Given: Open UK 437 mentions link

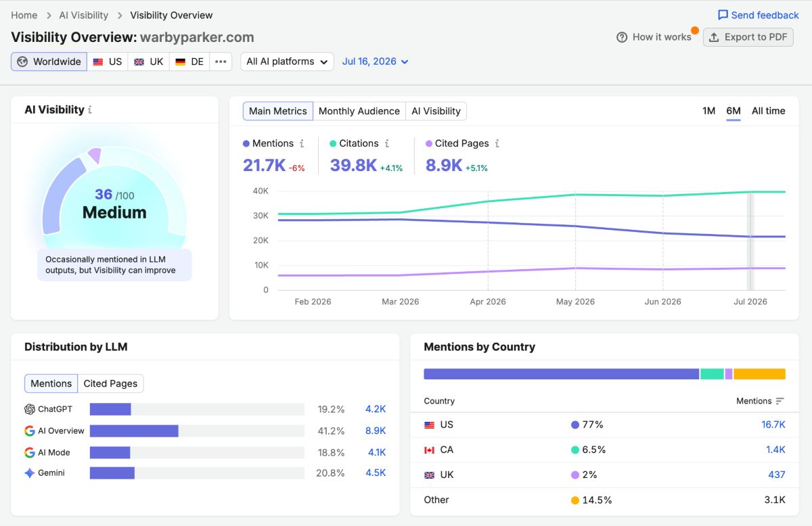Looking at the screenshot, I should (777, 475).
